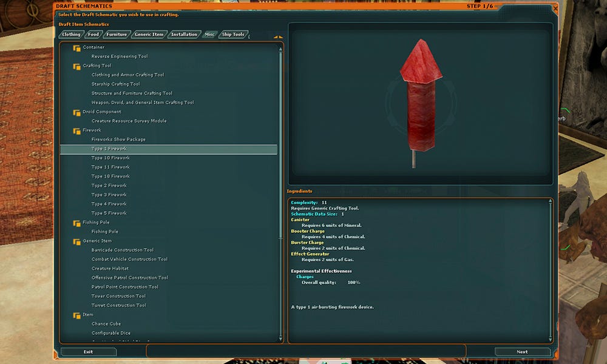Select Structure and Furniture Crafting Tool

[132, 93]
